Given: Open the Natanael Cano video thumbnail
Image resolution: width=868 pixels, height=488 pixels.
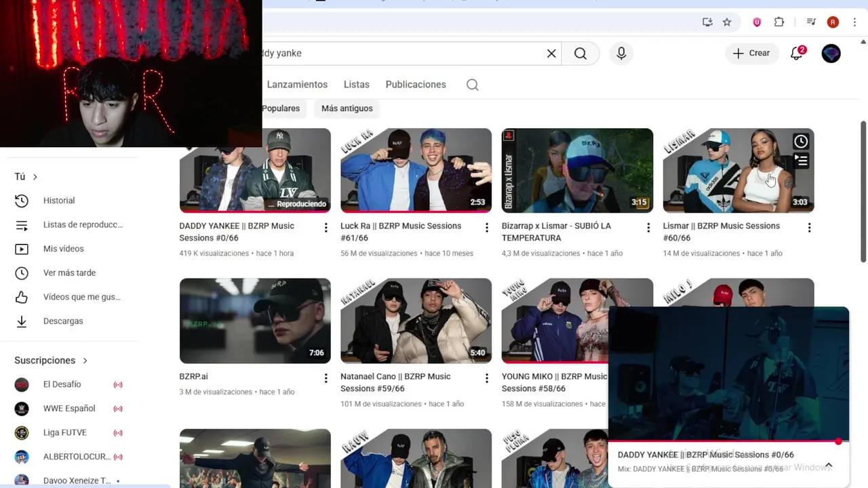Looking at the screenshot, I should click(x=416, y=321).
